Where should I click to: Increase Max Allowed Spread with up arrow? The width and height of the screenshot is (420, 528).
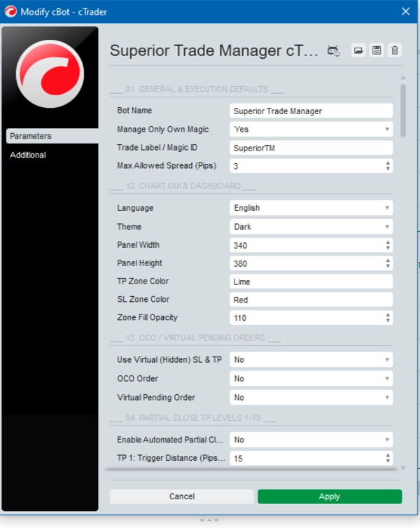point(388,163)
